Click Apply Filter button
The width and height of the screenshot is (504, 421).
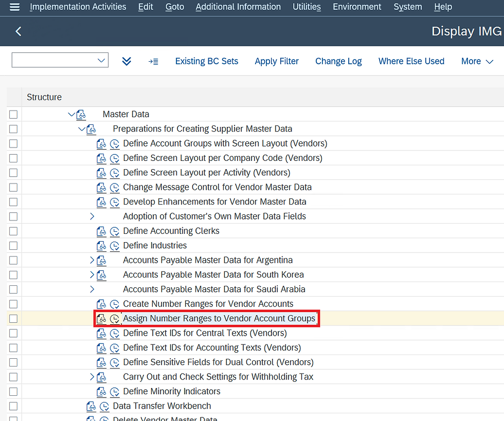(277, 61)
